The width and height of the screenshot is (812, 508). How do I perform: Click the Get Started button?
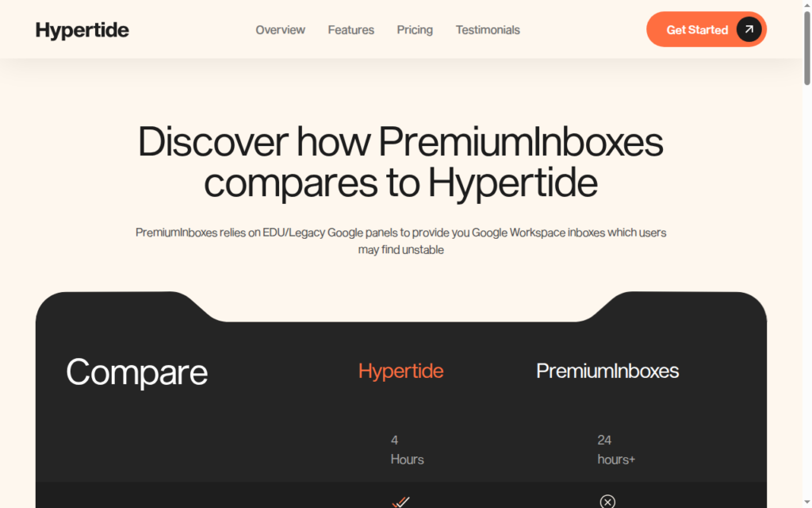pos(707,29)
